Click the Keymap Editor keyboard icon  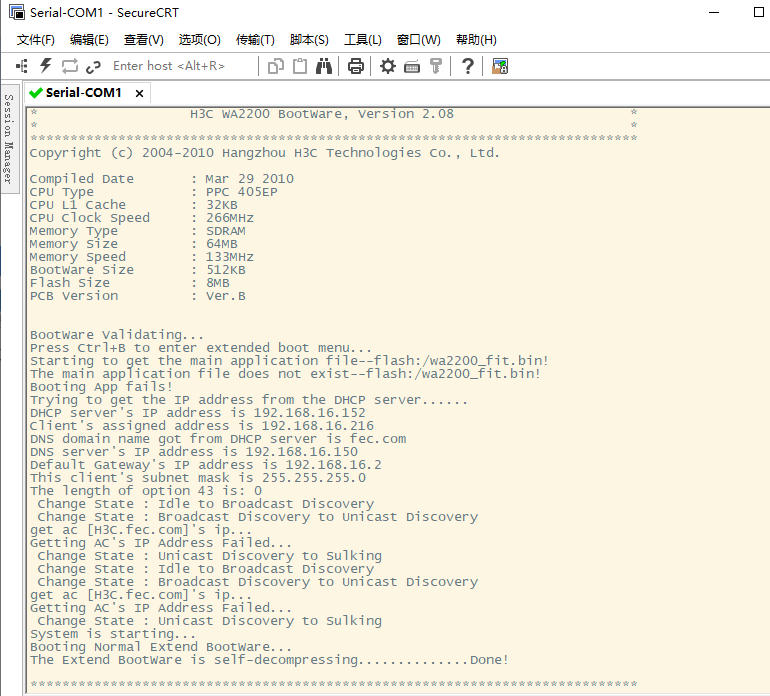pos(412,66)
